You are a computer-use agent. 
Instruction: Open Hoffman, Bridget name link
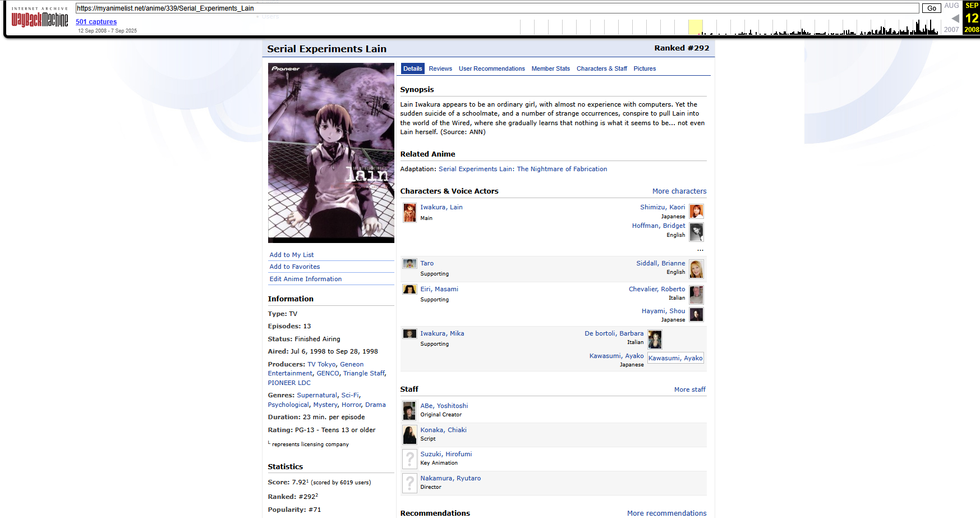click(x=659, y=226)
